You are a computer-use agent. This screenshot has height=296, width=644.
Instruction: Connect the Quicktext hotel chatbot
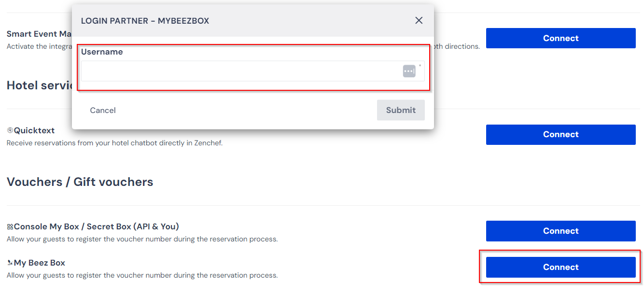pos(560,134)
